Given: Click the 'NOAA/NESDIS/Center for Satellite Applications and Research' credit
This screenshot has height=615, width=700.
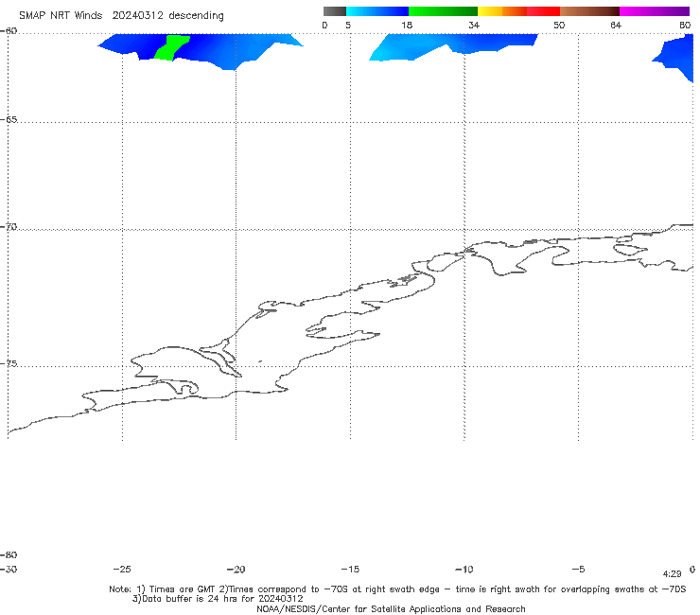Looking at the screenshot, I should click(391, 609).
